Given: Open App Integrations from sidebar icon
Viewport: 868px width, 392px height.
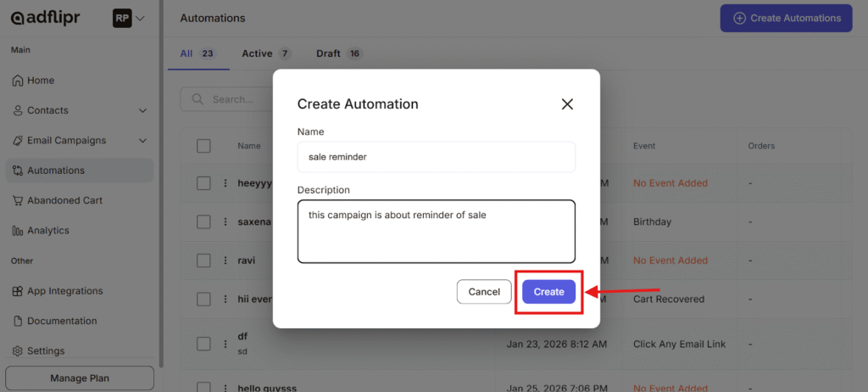Looking at the screenshot, I should [18, 291].
